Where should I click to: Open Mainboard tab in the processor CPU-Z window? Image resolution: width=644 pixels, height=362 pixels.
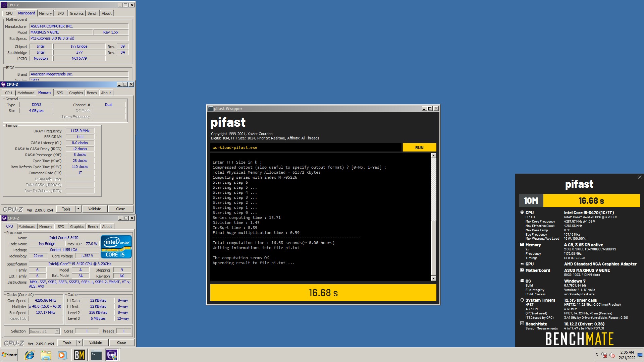27,227
